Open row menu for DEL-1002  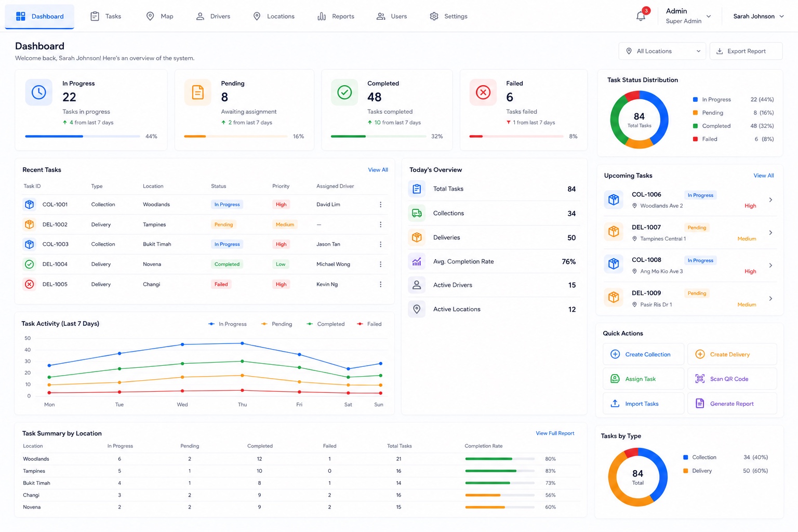(380, 224)
